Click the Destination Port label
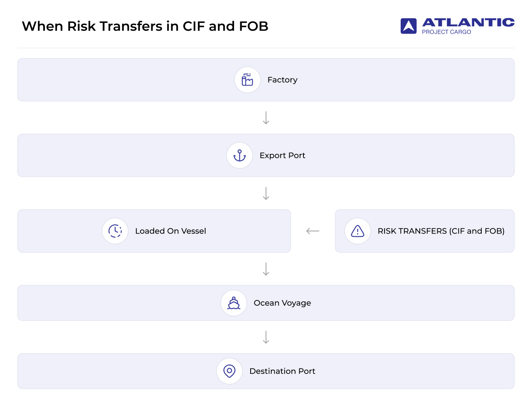 (282, 371)
